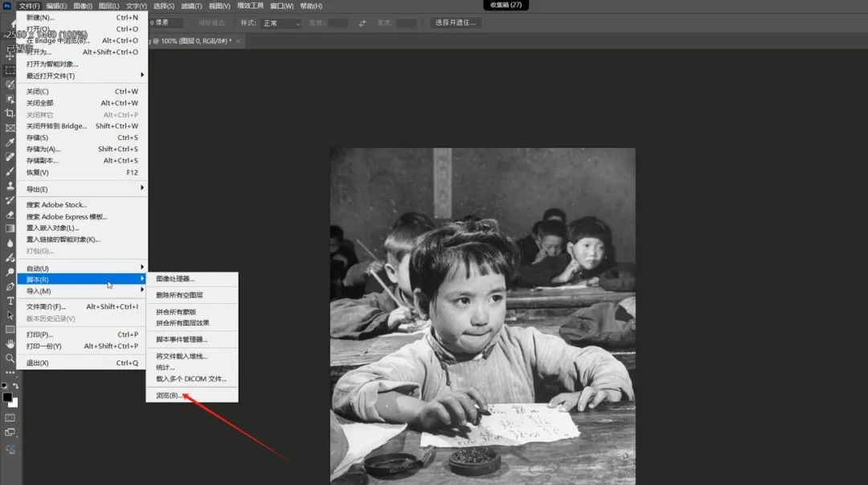This screenshot has height=485, width=868.
Task: Choose 打印(P)... in File menu
Action: click(82, 335)
